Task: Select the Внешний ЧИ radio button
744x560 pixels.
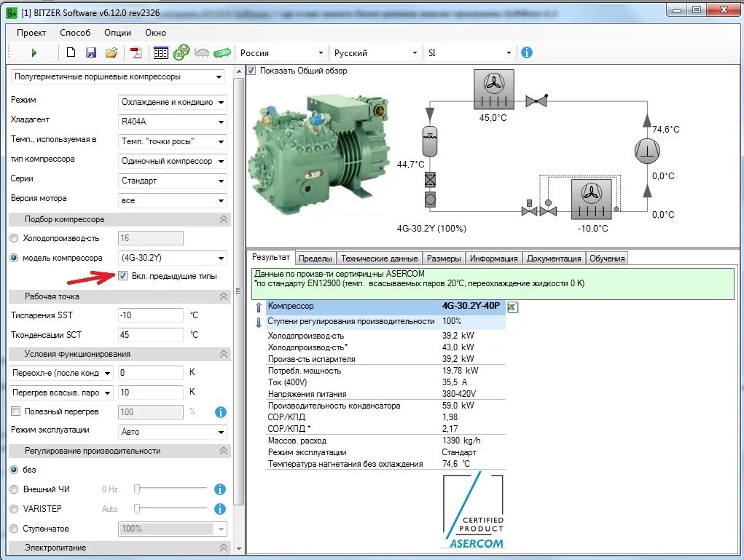Action: click(x=14, y=489)
